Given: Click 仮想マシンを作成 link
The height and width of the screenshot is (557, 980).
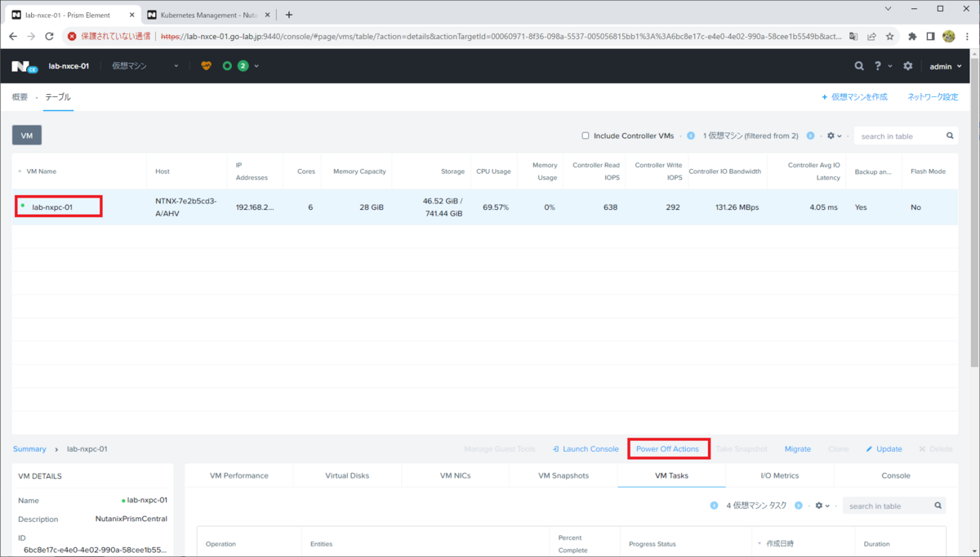Looking at the screenshot, I should point(854,96).
